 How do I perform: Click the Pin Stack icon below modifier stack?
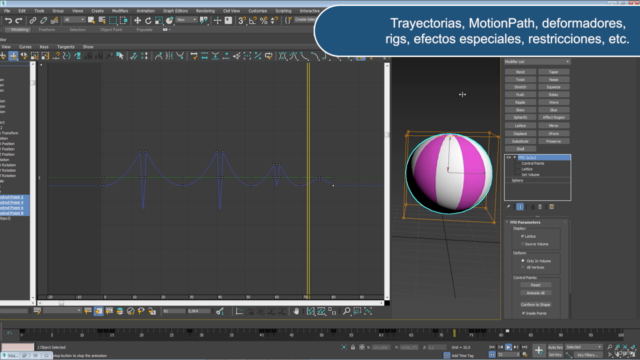pyautogui.click(x=509, y=207)
